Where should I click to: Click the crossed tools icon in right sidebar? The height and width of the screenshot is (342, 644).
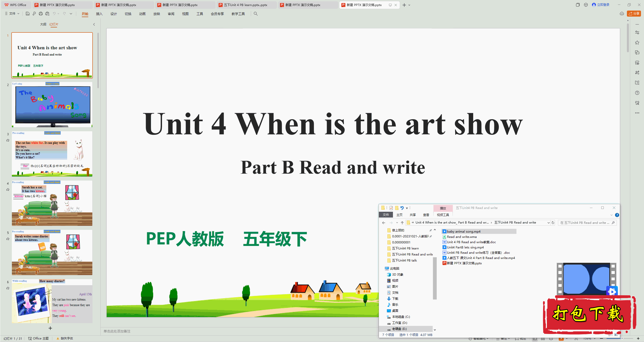[x=637, y=73]
